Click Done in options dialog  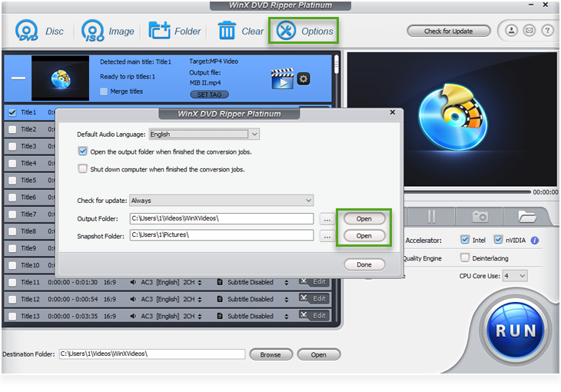[364, 264]
